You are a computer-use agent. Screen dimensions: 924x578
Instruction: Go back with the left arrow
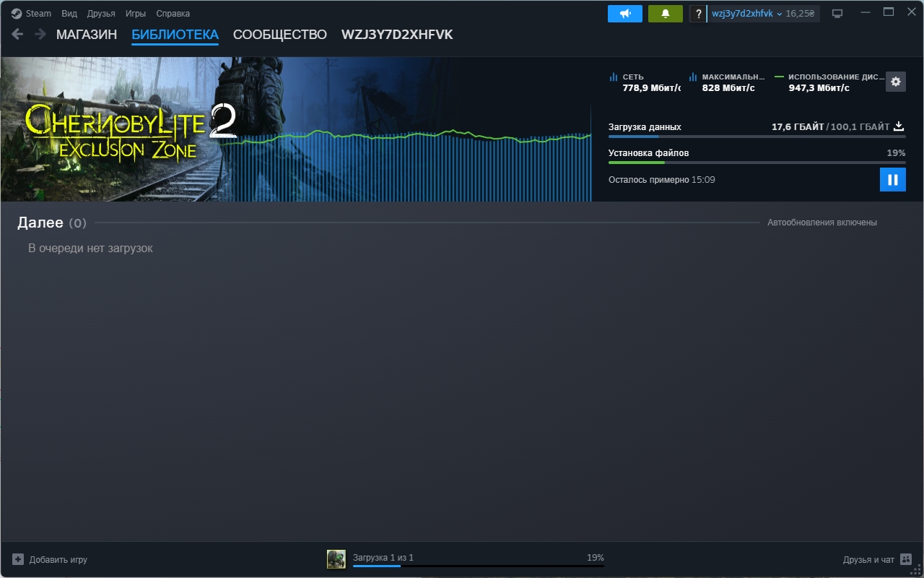17,34
